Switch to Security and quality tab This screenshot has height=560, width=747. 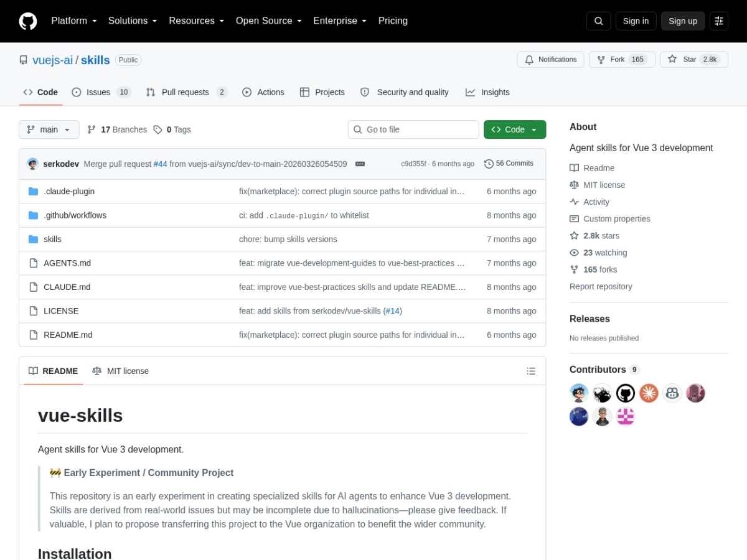click(404, 92)
